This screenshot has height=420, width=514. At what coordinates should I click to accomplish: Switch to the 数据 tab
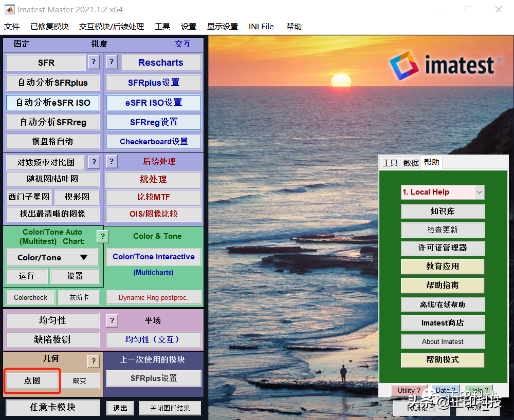click(411, 163)
